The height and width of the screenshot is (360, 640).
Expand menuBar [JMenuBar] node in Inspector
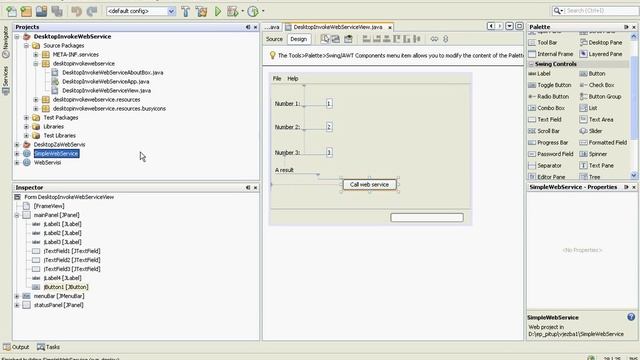coord(17,296)
